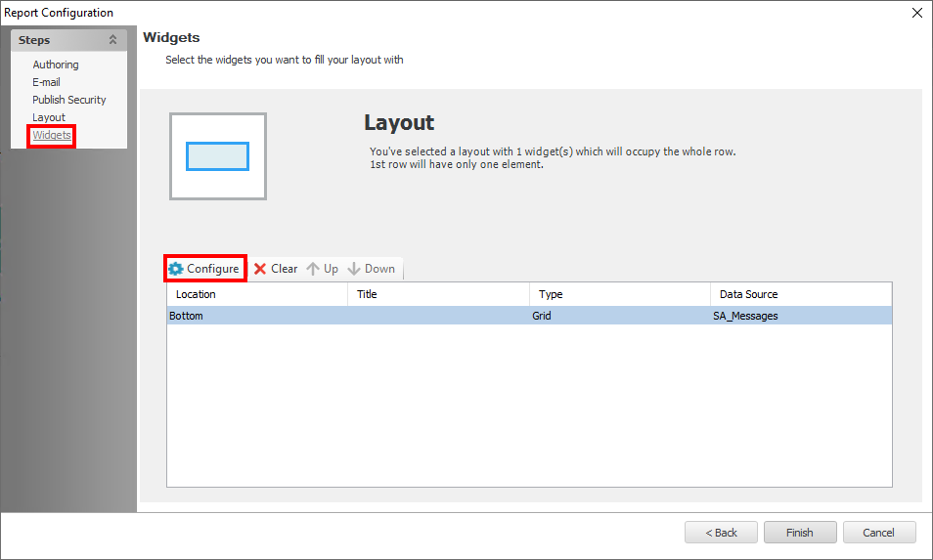Select the Widgets step link
The image size is (933, 560).
[x=52, y=135]
